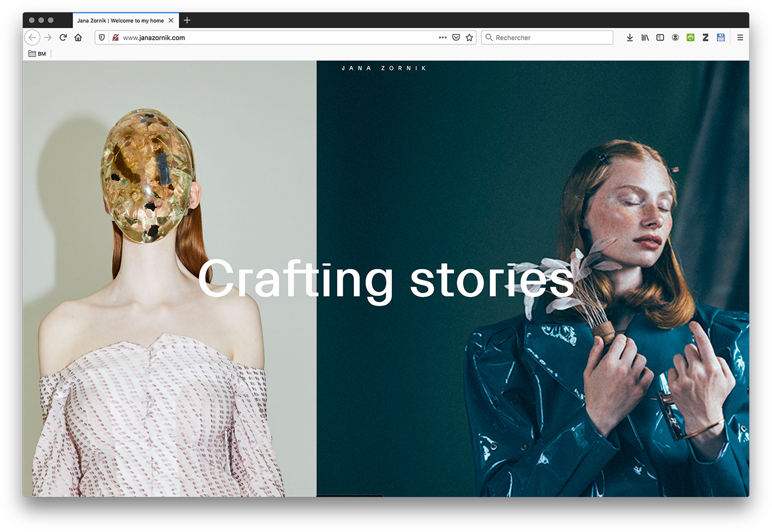772x532 pixels.
Task: Open the Z extension icon
Action: click(706, 38)
